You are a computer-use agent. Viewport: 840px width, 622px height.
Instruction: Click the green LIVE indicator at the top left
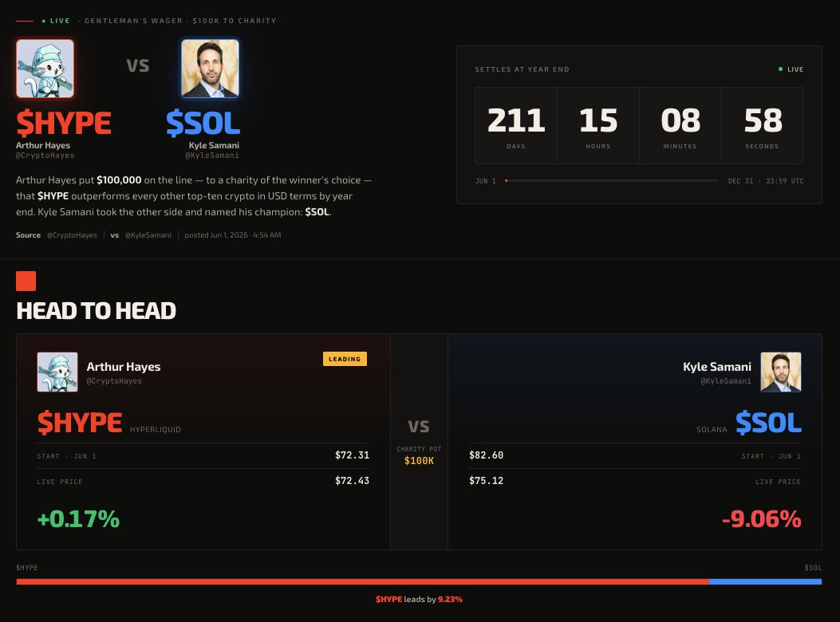tap(56, 21)
